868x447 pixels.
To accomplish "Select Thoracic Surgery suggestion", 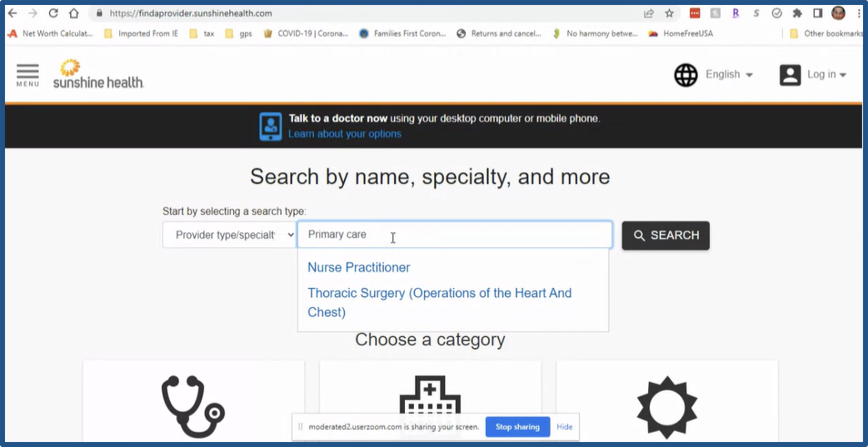I will pyautogui.click(x=440, y=303).
